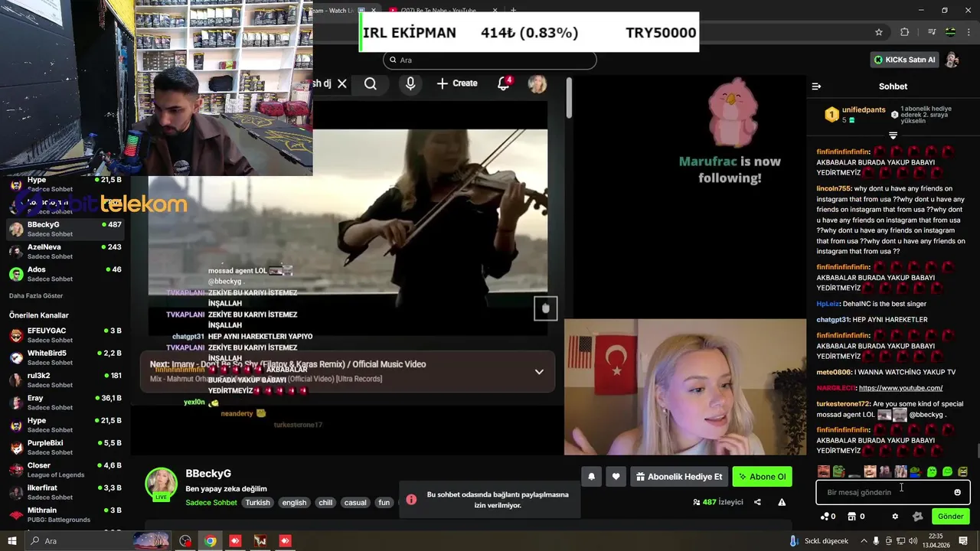Open chat settings gear icon
980x551 pixels.
(895, 517)
